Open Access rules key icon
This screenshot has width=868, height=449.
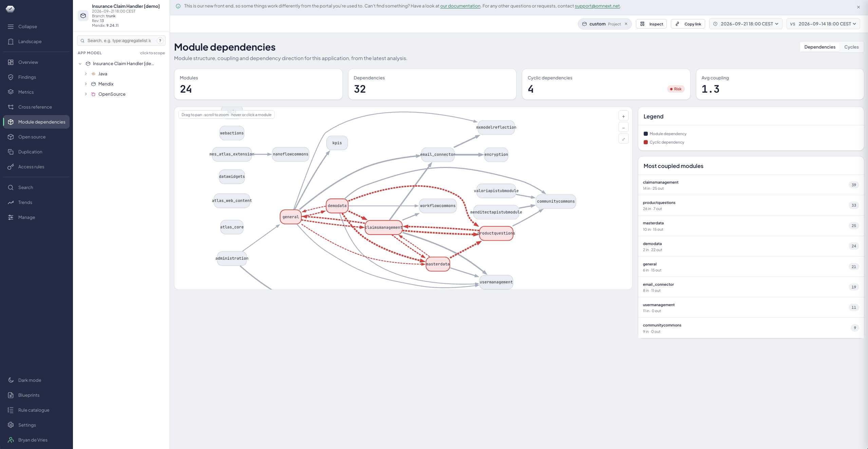pyautogui.click(x=11, y=167)
